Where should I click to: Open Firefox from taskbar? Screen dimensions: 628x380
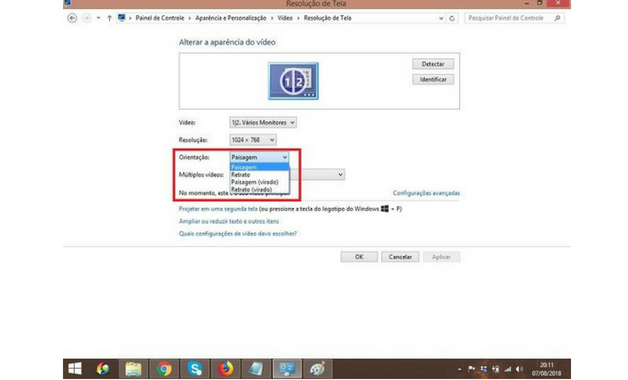point(226,368)
